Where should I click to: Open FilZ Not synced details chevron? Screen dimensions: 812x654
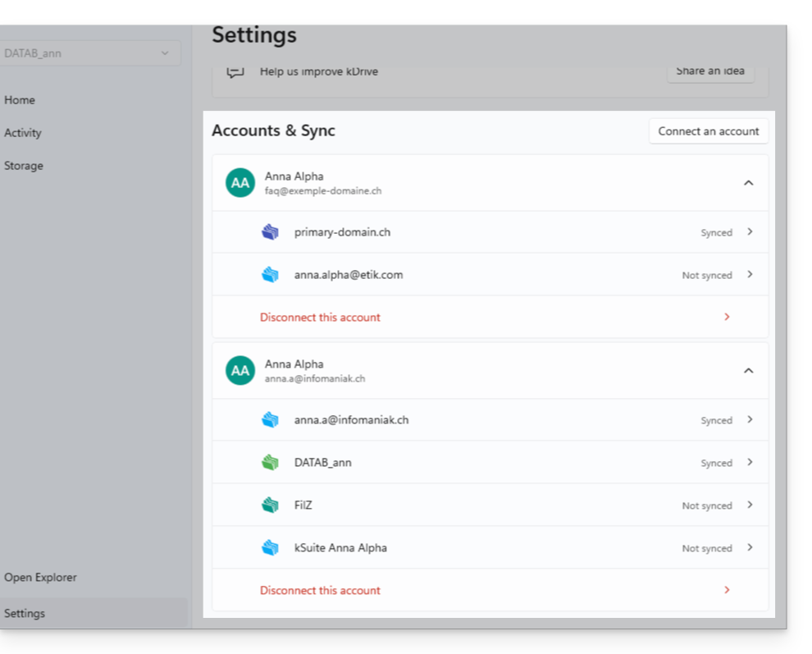(x=750, y=505)
